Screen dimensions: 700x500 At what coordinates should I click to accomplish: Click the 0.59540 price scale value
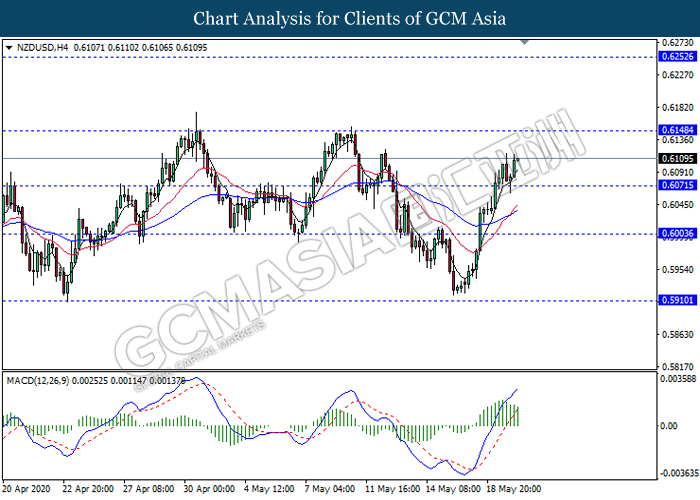(677, 270)
